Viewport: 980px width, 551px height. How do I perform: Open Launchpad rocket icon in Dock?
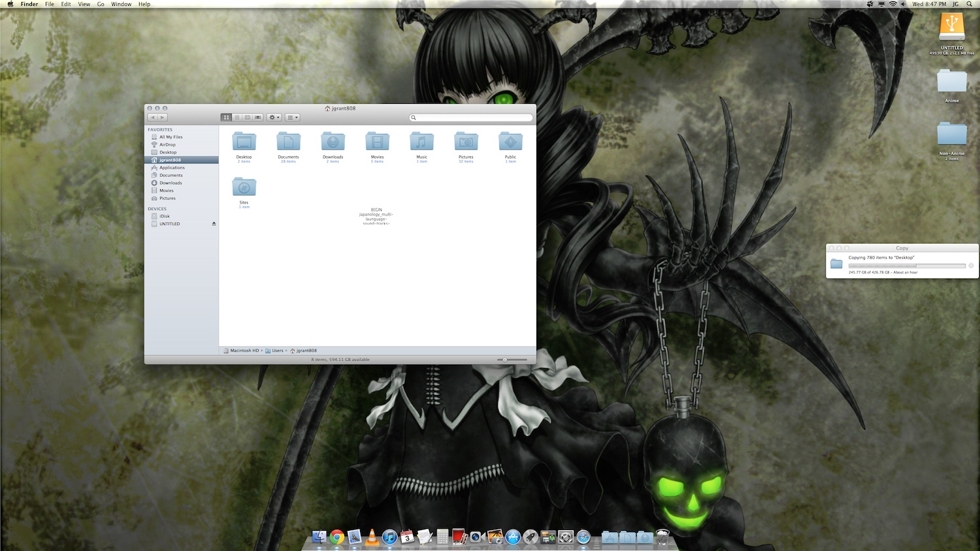click(x=531, y=537)
